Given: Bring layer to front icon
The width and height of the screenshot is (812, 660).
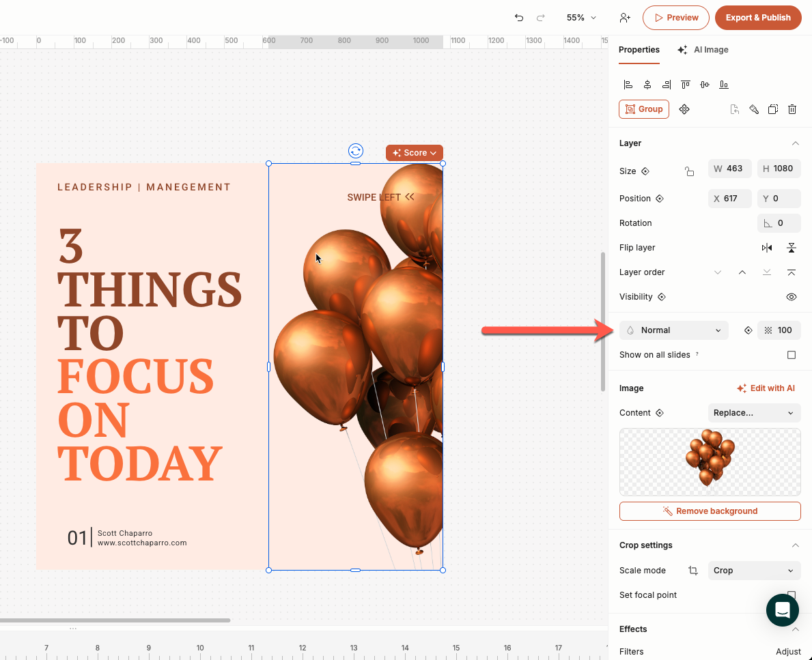Looking at the screenshot, I should pyautogui.click(x=792, y=272).
